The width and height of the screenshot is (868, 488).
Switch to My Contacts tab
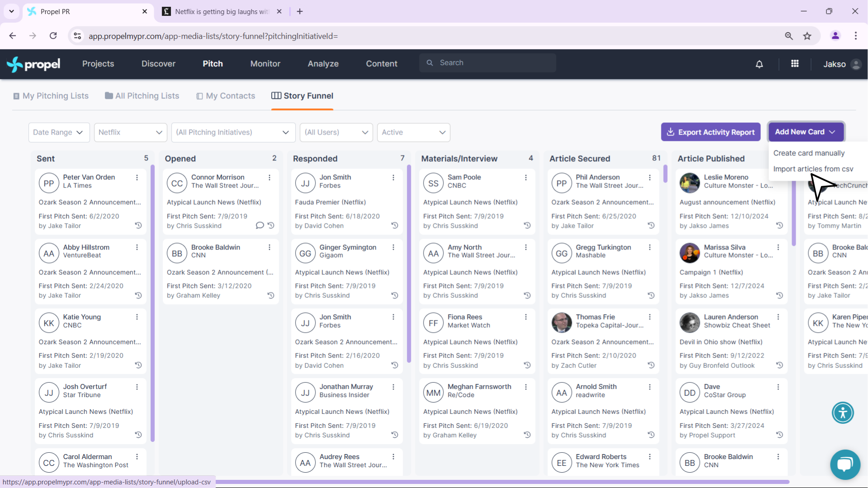pyautogui.click(x=226, y=96)
